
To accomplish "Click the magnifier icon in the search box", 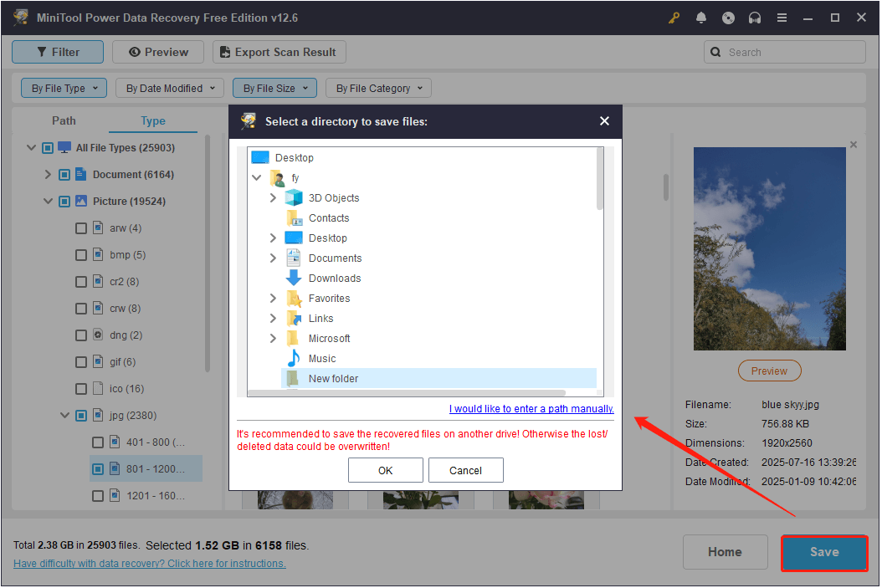I will pos(715,51).
